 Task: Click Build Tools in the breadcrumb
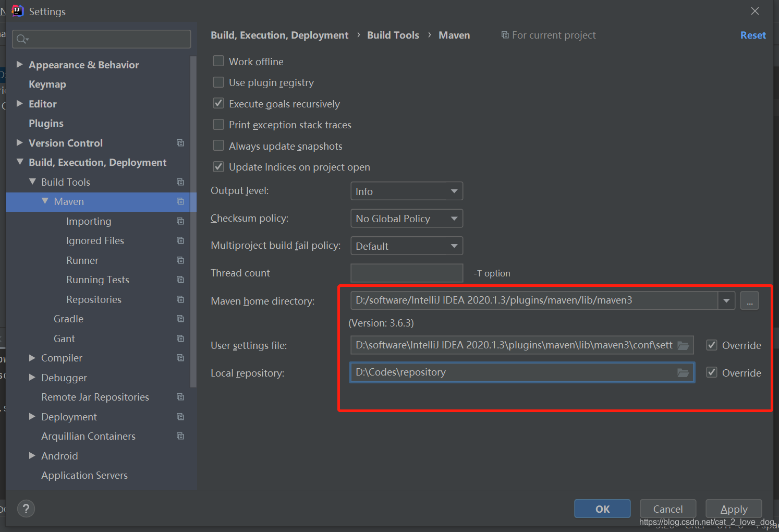pyautogui.click(x=393, y=35)
